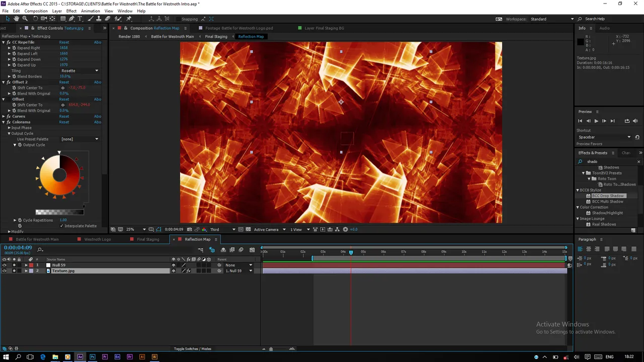Select the Brush tool
Viewport: 644px width, 362px height.
91,19
